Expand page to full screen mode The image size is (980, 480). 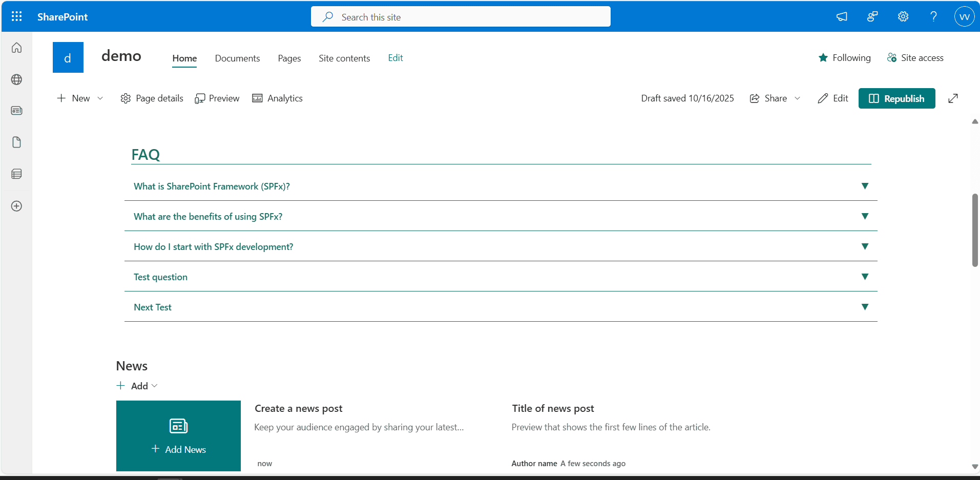pyautogui.click(x=953, y=98)
